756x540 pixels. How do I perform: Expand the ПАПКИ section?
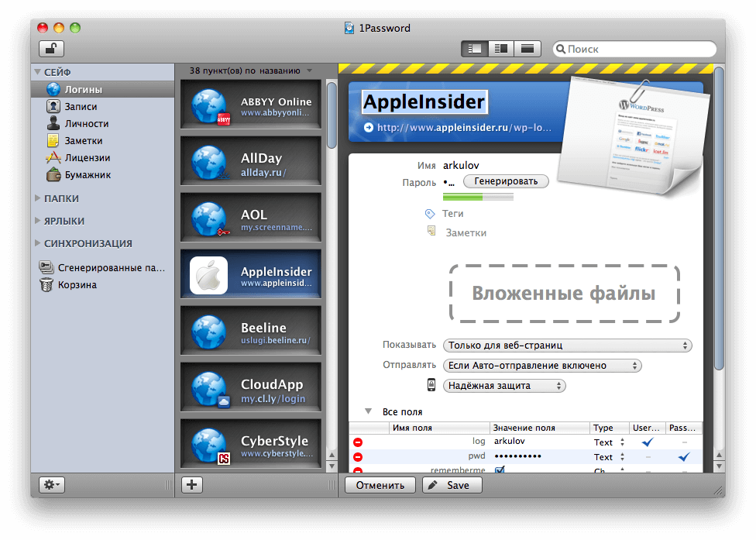(x=38, y=198)
